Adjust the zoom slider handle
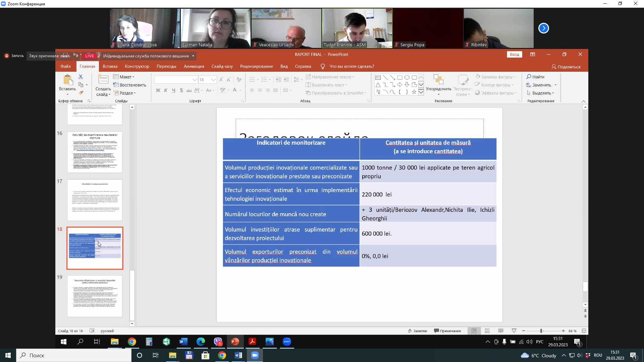Viewport: 644px width, 362px height. pyautogui.click(x=541, y=331)
